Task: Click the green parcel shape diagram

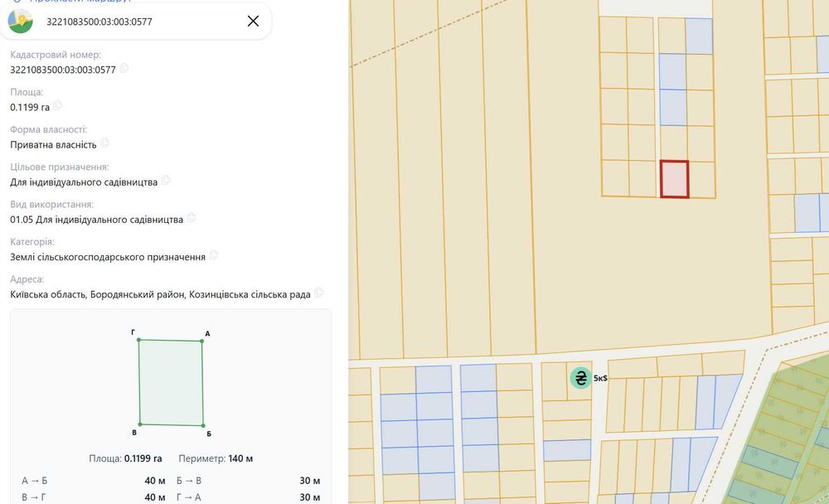Action: [x=171, y=383]
